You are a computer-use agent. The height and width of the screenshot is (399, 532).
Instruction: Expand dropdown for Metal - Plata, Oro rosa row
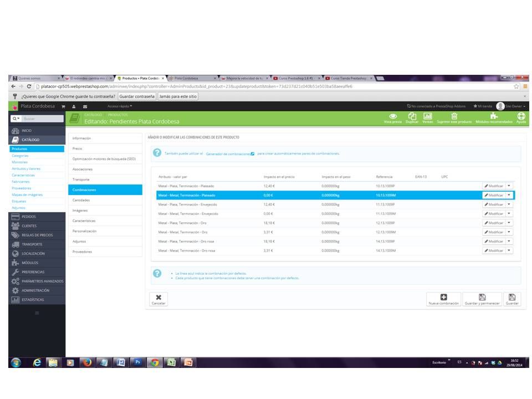[x=509, y=241]
